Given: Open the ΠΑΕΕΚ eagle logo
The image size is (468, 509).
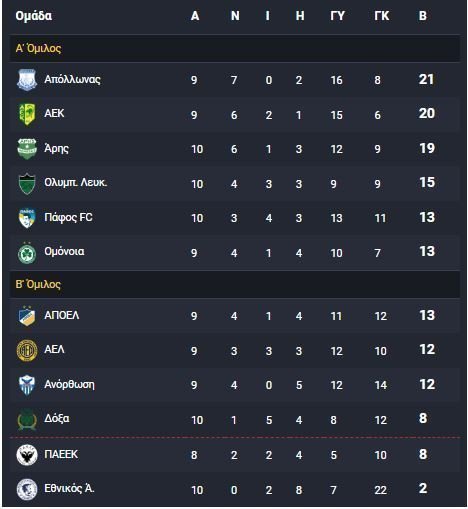Looking at the screenshot, I should coord(27,455).
